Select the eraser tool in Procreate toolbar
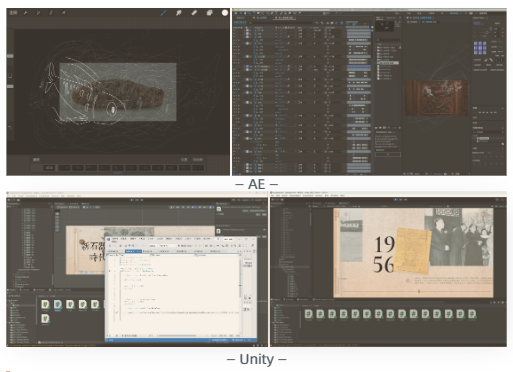Screen dimensions: 513x372 click(194, 13)
